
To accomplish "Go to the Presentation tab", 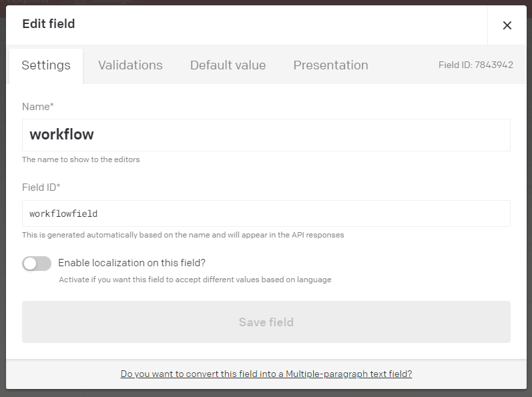I will click(331, 65).
